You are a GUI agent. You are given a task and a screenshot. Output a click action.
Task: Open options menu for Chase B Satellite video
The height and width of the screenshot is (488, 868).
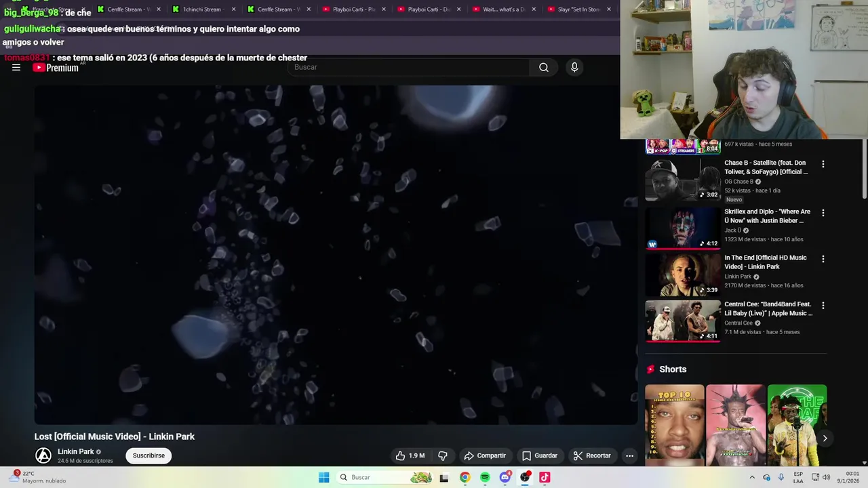pos(823,164)
